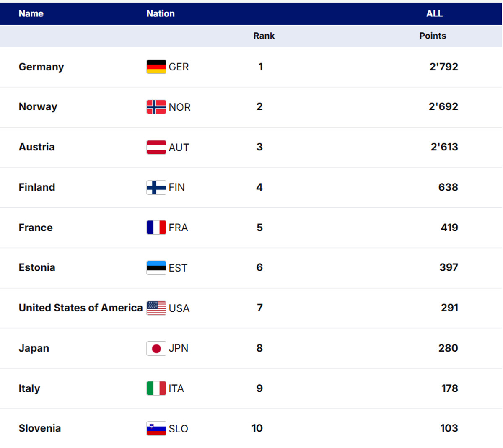The width and height of the screenshot is (503, 448).
Task: Click Norway's 2'692 points value
Action: [x=443, y=107]
